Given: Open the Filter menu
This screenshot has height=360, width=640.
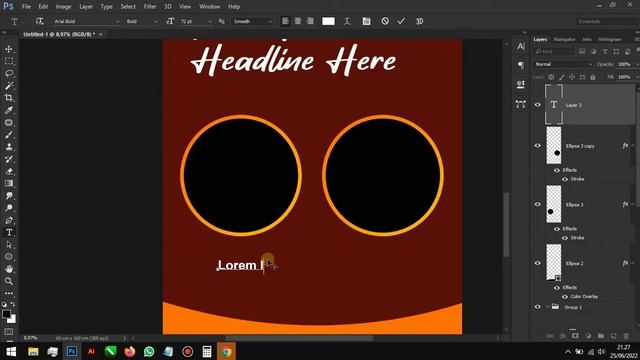Looking at the screenshot, I should click(x=150, y=7).
